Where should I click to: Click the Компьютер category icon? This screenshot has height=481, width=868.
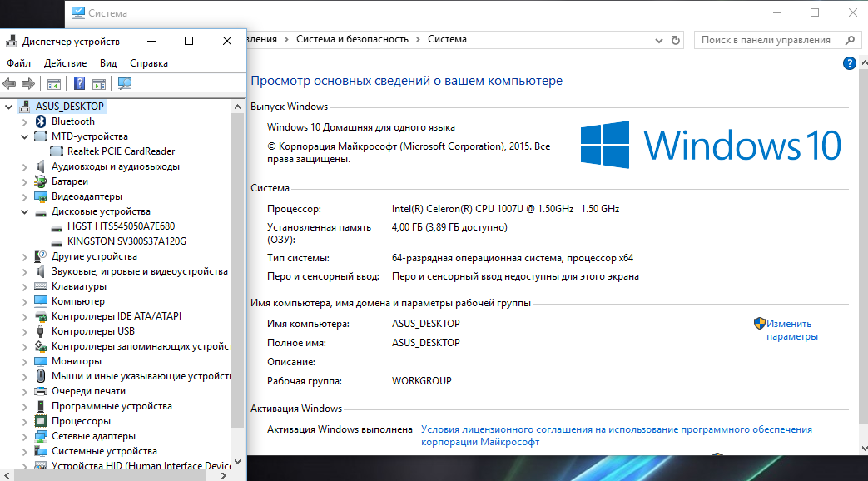pyautogui.click(x=41, y=301)
